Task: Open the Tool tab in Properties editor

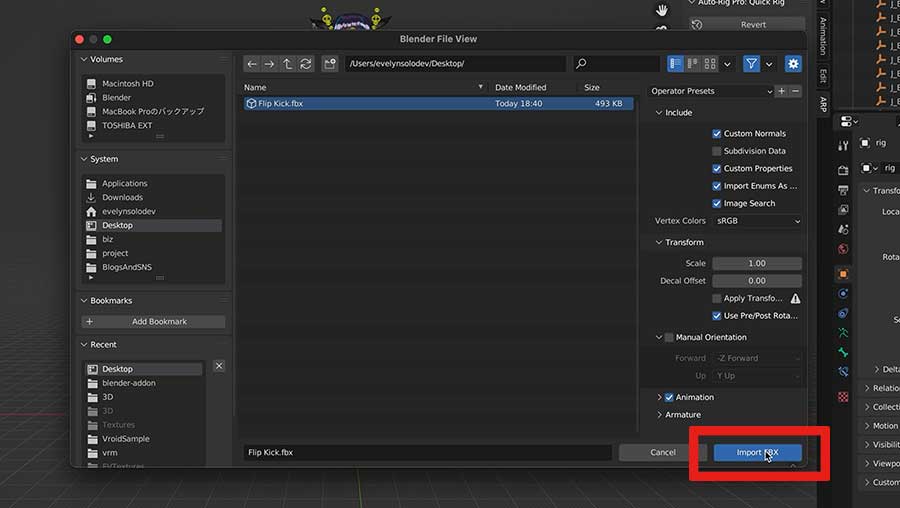Action: pyautogui.click(x=843, y=146)
